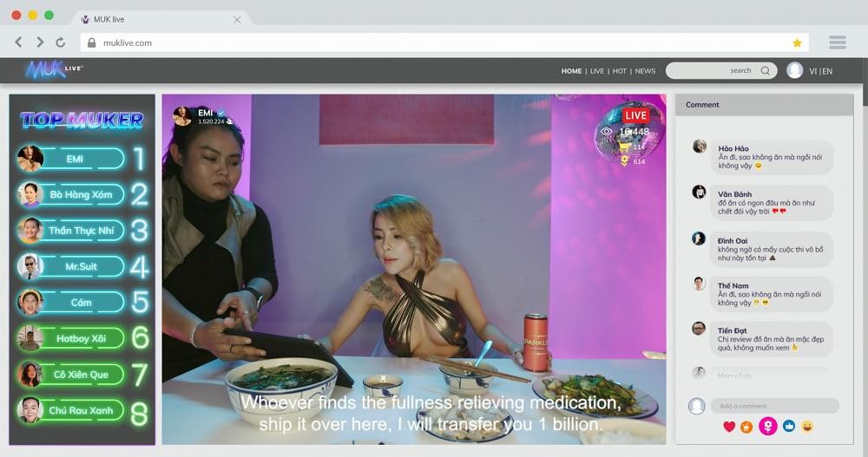This screenshot has height=457, width=868.
Task: Open the HOT menu item
Action: pyautogui.click(x=619, y=71)
